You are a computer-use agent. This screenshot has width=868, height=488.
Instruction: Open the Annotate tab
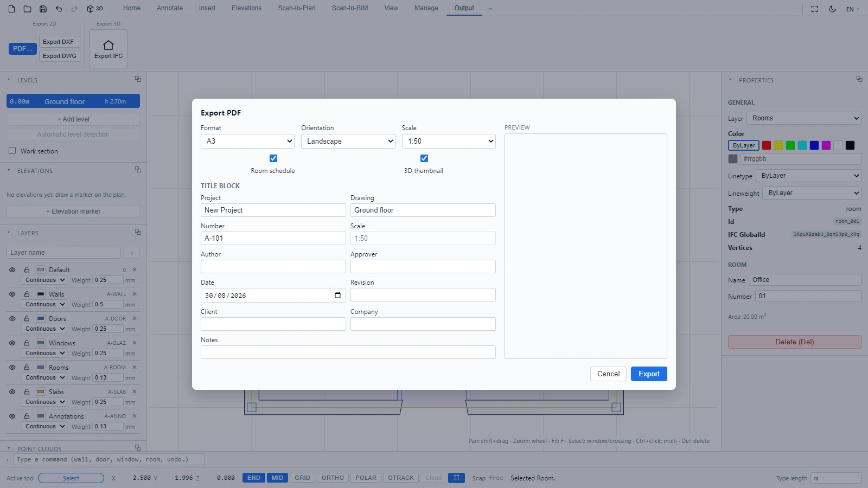170,8
